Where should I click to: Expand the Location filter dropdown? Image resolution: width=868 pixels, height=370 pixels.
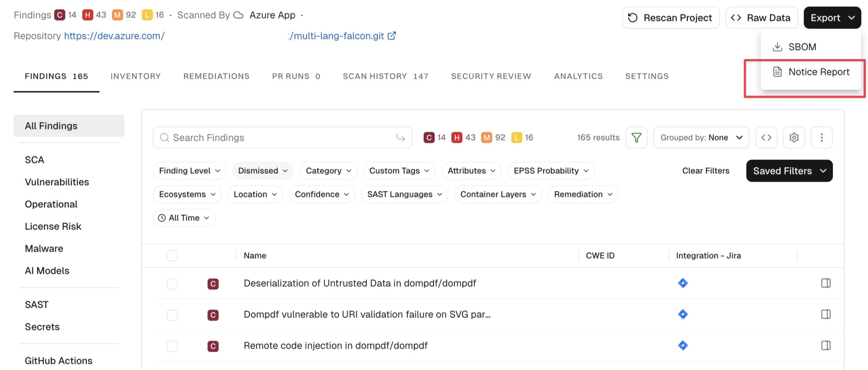click(x=255, y=194)
